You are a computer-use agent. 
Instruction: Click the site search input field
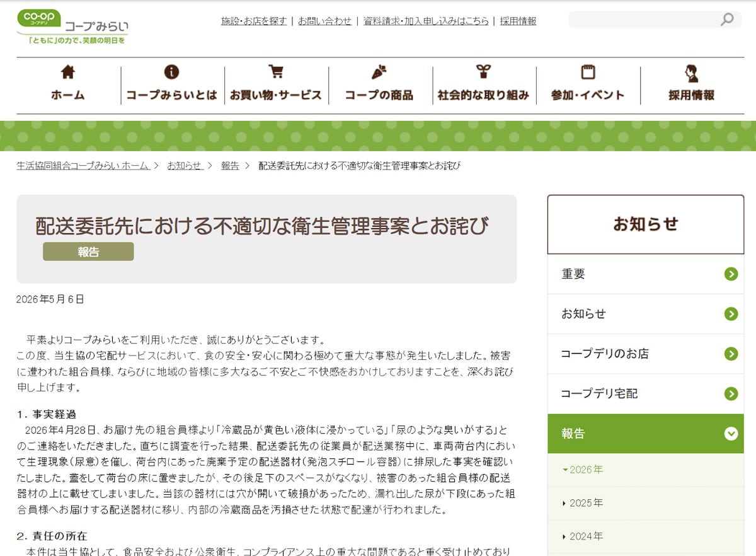(643, 20)
